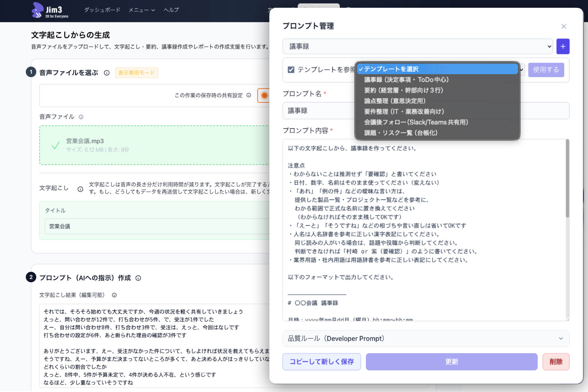
Task: Choose 要件整理（IT・業務改善向け）template
Action: [x=437, y=111]
